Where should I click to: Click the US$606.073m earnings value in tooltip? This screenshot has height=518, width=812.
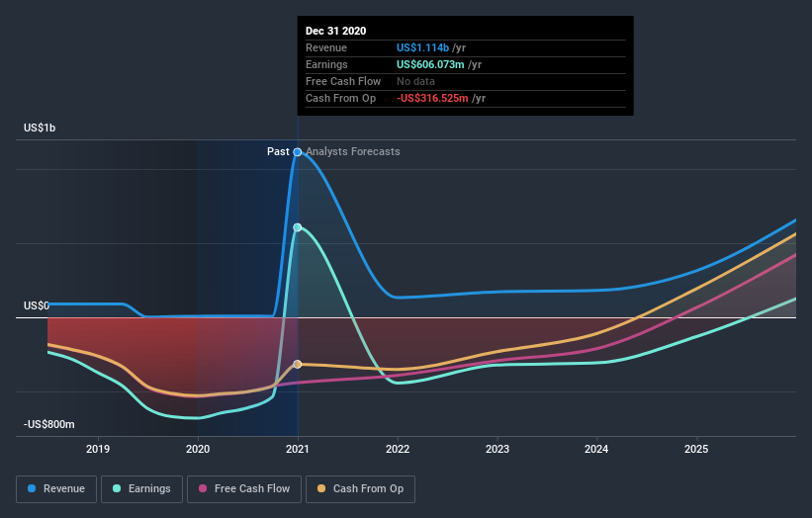click(x=430, y=64)
